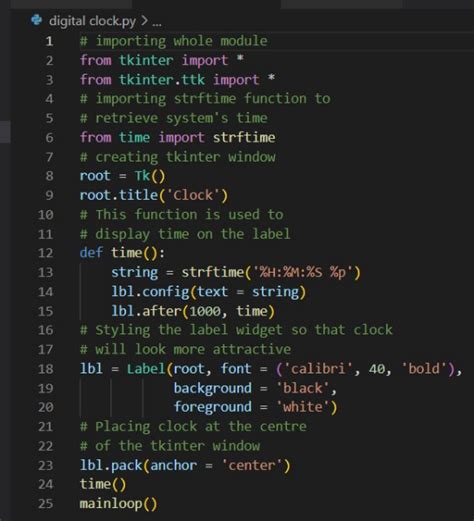Click the 'time()' call on line 24
This screenshot has width=474, height=521.
(103, 484)
